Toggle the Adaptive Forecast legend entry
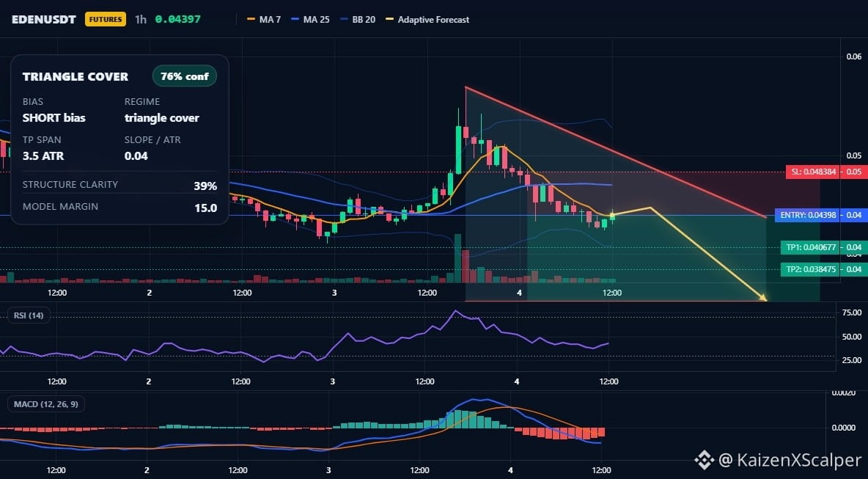Screen dimensions: 868x479 (x=427, y=19)
